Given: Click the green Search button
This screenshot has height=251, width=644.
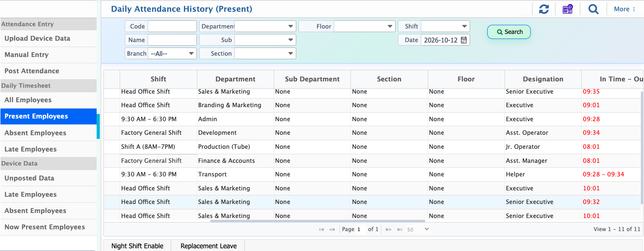Looking at the screenshot, I should (509, 32).
